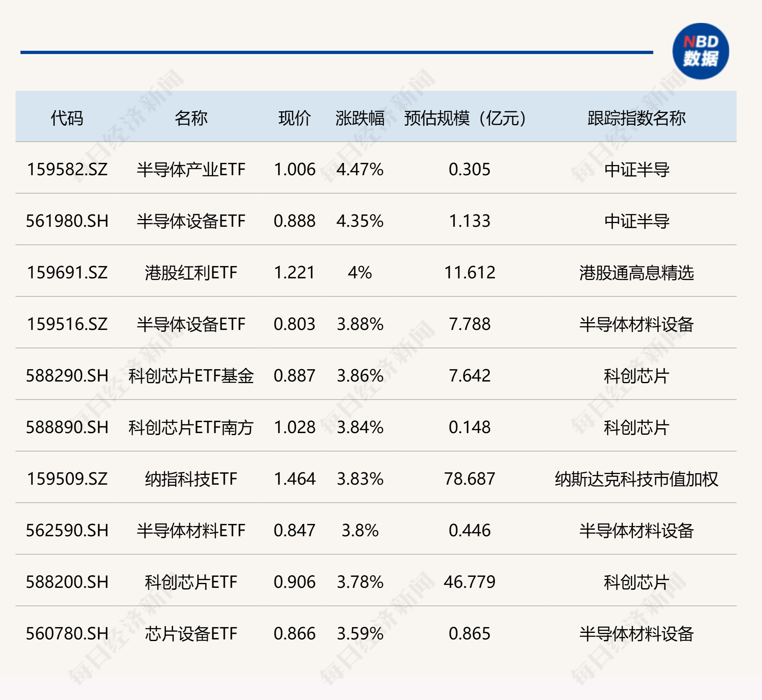Click price 0.887

[295, 376]
